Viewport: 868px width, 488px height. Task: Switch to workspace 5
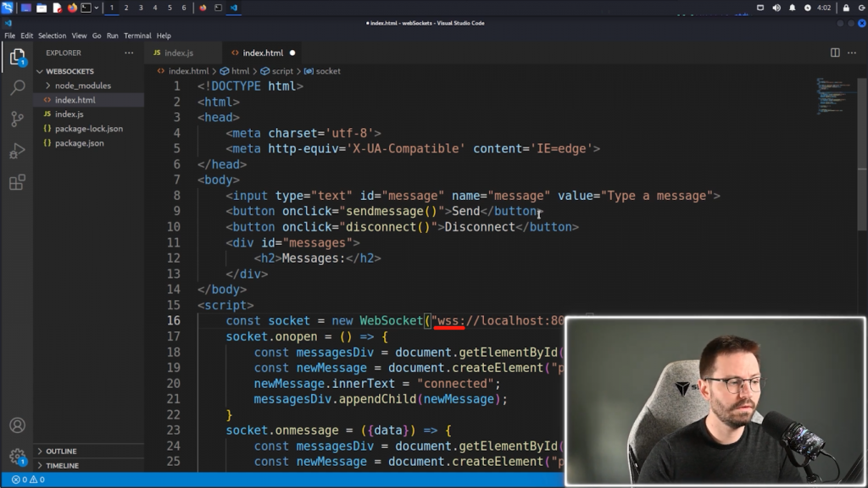[x=170, y=8]
